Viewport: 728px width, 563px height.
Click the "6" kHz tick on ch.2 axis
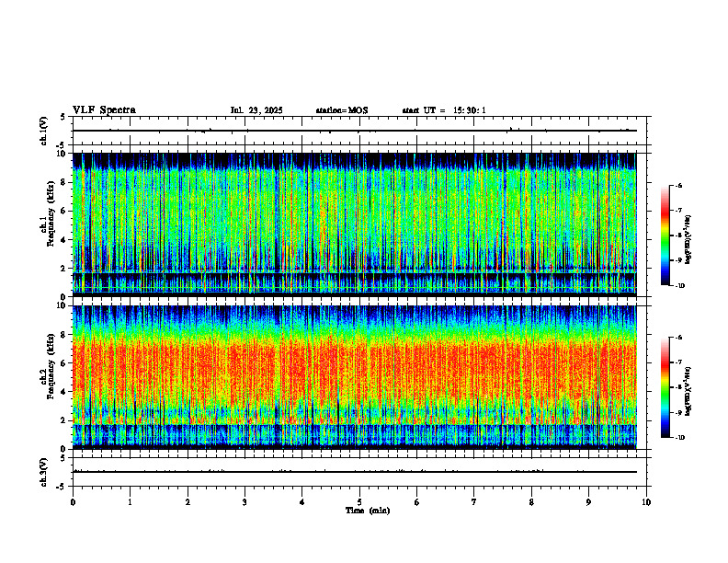point(64,363)
